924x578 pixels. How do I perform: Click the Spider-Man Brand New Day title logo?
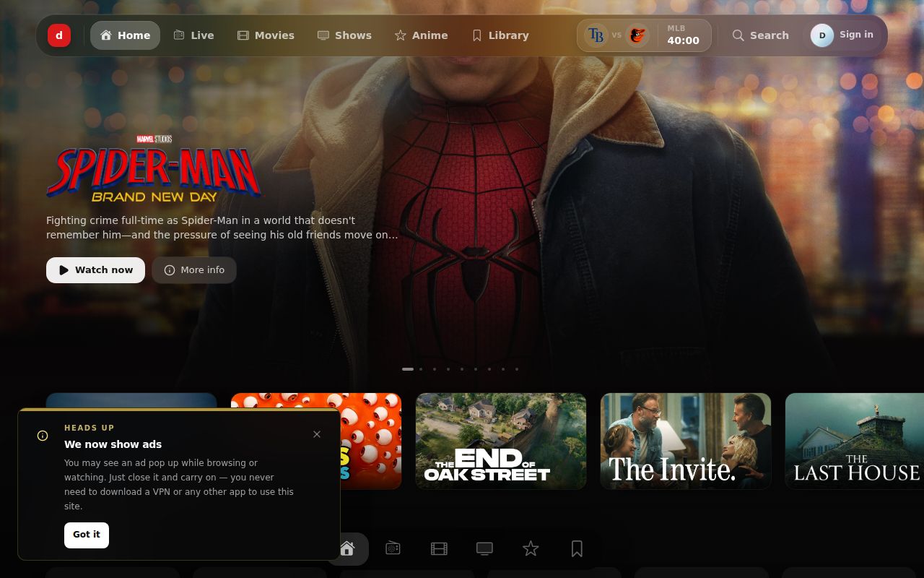tap(153, 168)
